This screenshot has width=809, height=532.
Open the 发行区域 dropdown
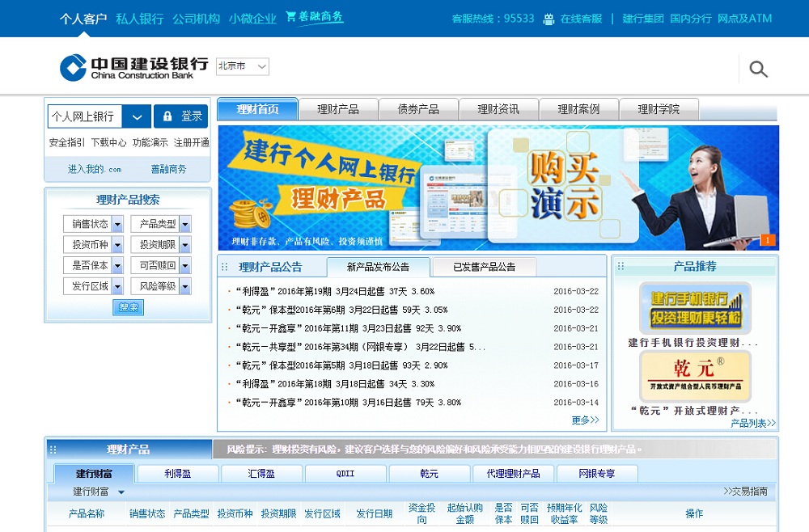pos(93,285)
